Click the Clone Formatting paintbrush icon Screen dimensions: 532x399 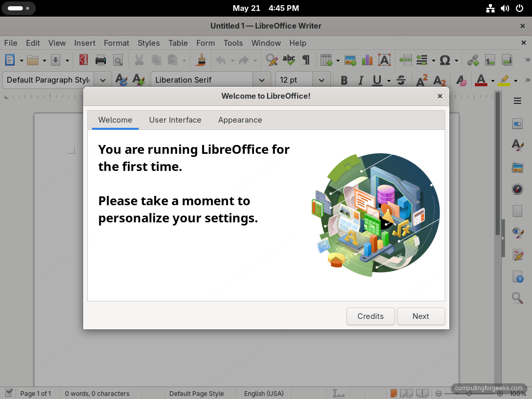coord(201,60)
